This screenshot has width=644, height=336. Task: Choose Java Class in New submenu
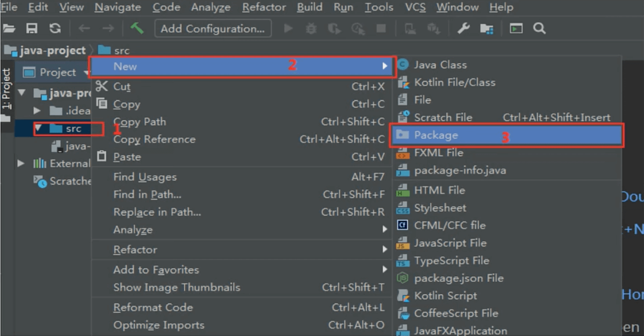point(440,65)
